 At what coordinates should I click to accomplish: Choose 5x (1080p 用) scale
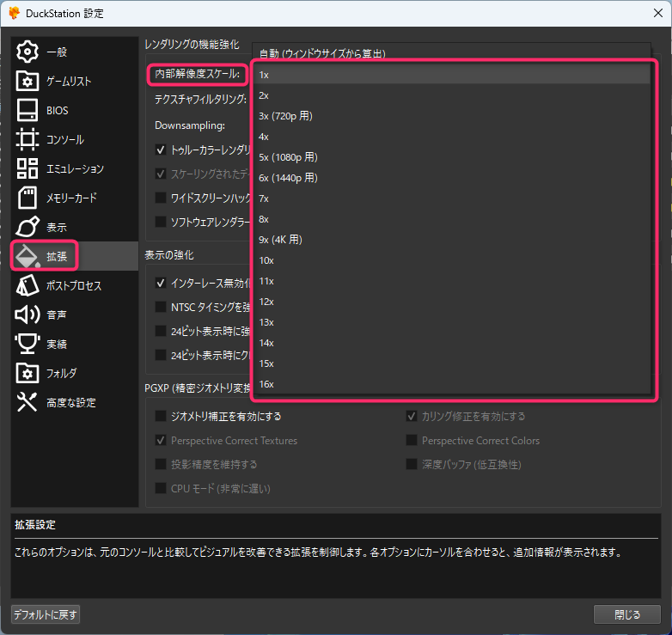(452, 157)
